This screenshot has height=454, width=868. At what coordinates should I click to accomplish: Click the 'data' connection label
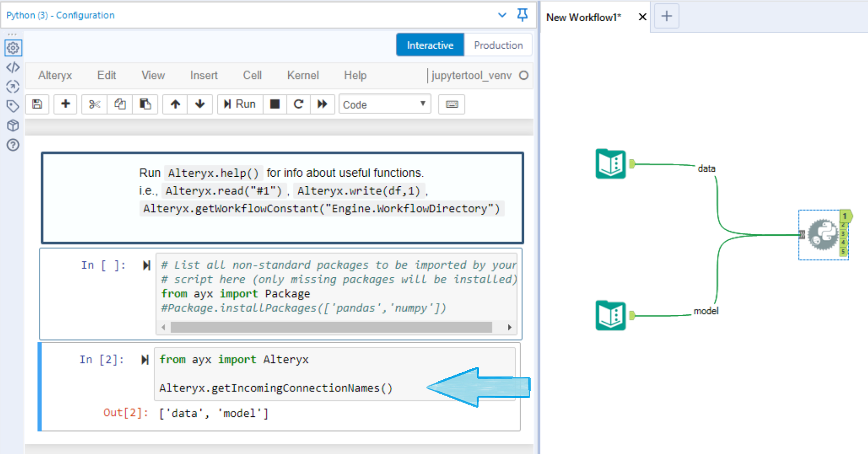[x=707, y=169]
